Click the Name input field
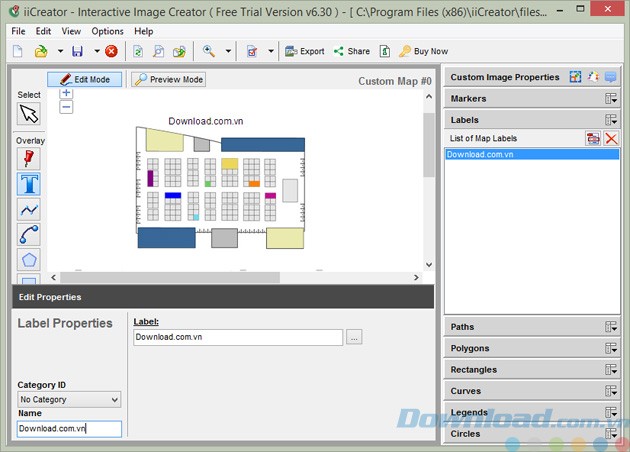This screenshot has width=630, height=452. tap(69, 428)
